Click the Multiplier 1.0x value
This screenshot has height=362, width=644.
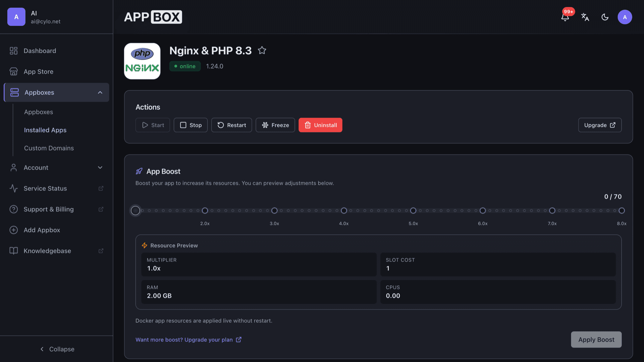(154, 268)
